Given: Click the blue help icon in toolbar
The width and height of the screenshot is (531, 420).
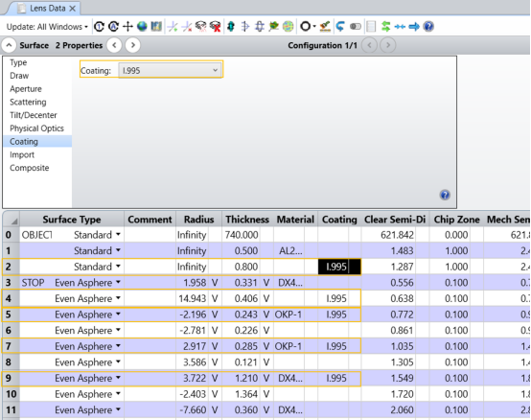Looking at the screenshot, I should [428, 27].
